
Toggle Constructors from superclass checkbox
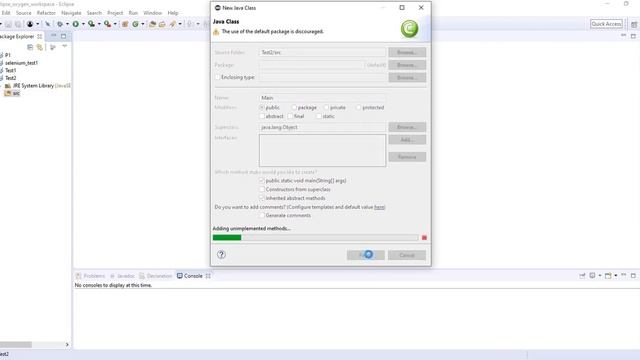click(262, 189)
